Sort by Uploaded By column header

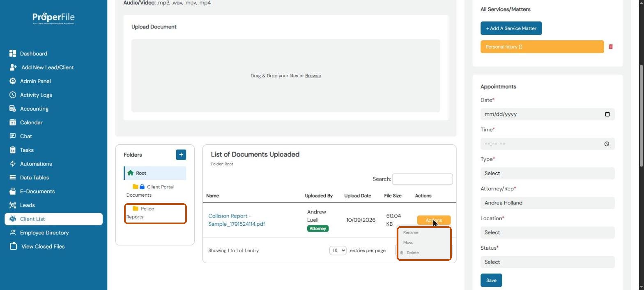[x=319, y=196]
